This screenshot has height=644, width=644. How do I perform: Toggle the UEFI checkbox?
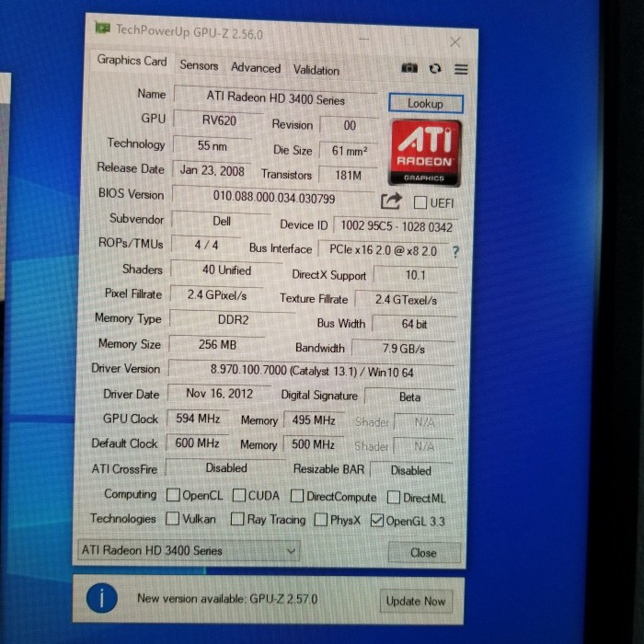[420, 202]
